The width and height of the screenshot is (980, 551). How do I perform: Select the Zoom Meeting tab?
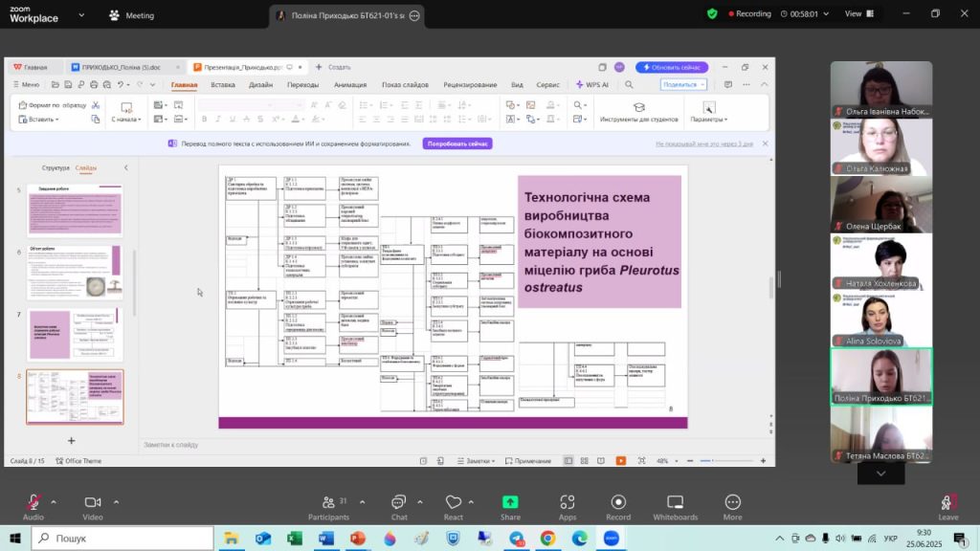click(x=131, y=15)
